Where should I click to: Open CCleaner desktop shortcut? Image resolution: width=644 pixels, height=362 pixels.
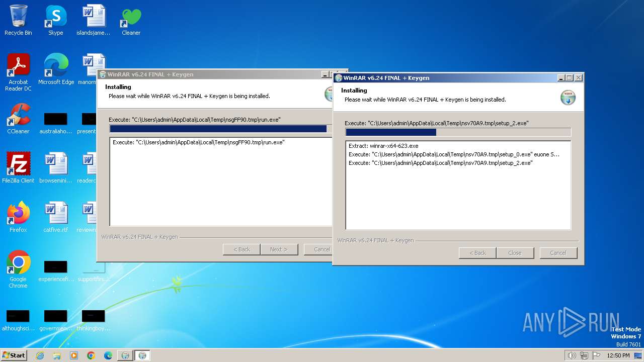pos(18,119)
